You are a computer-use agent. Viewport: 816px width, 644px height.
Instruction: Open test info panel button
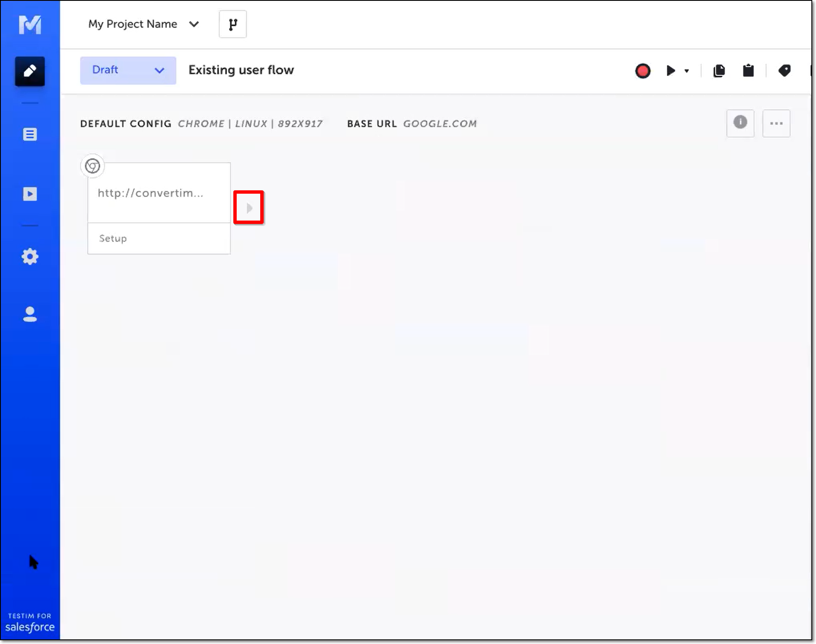click(x=740, y=123)
